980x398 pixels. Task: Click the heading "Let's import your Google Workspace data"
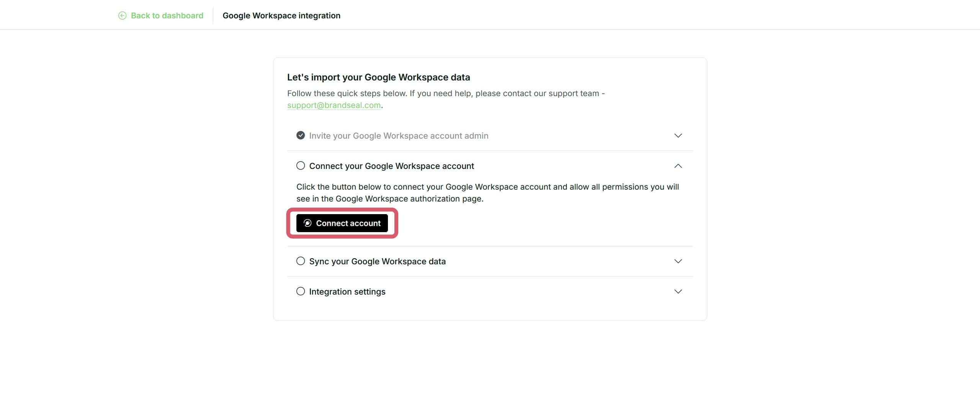tap(378, 77)
